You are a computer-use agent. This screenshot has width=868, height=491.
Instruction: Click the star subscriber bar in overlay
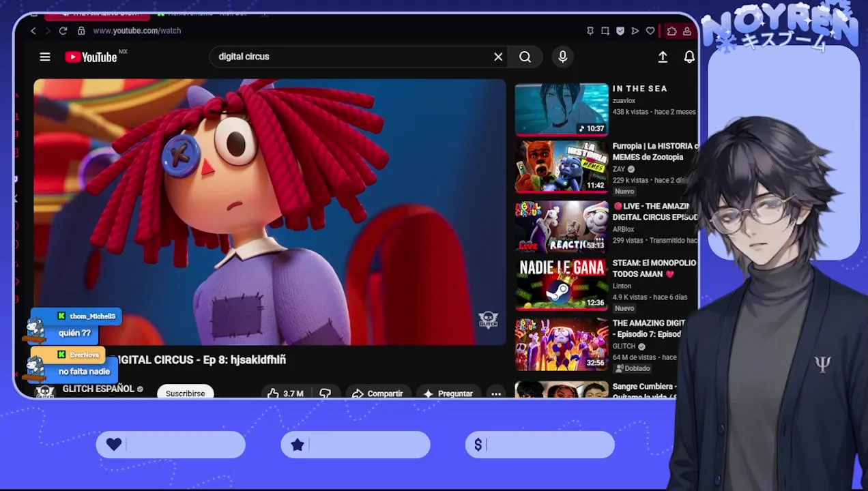tap(356, 445)
